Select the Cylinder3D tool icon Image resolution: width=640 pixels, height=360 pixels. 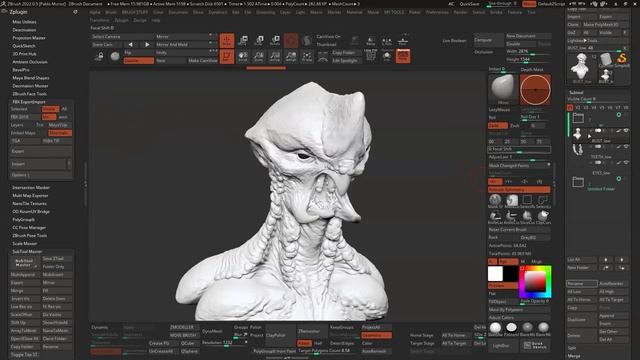coord(606,60)
